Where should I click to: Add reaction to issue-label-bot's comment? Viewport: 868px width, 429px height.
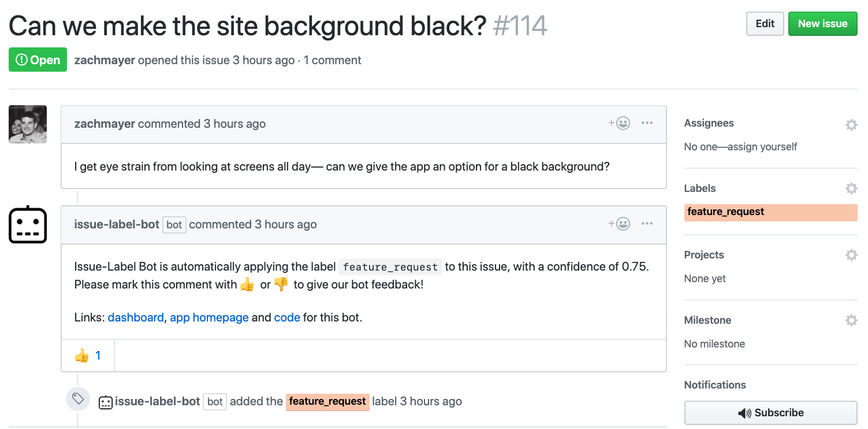pos(619,224)
